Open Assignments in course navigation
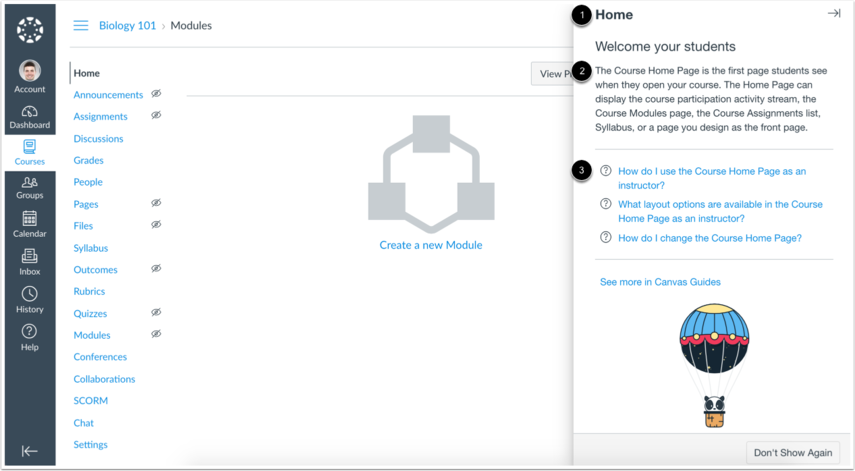855x471 pixels. 100,117
